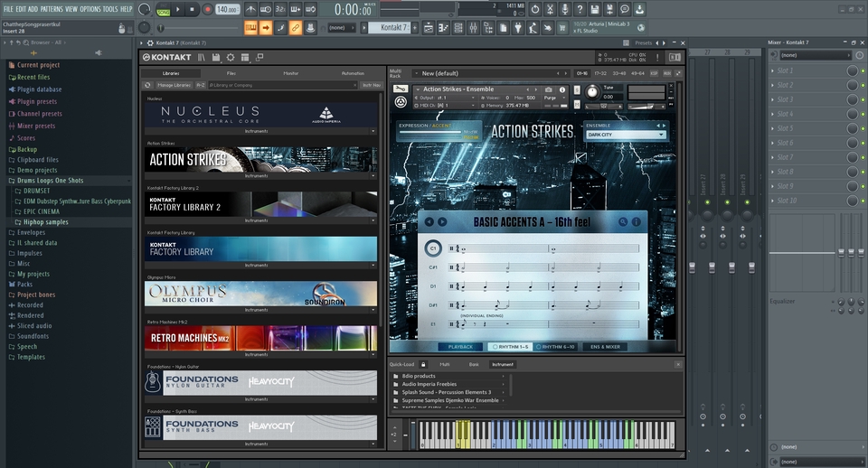Image resolution: width=868 pixels, height=468 pixels.
Task: Toggle PAT/SONG mode switch
Action: pos(163,9)
